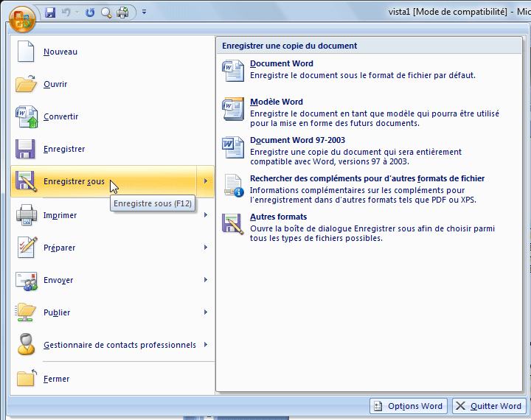Click the Save floppy icon in quick access toolbar
Screen dimensions: 531x420
(x=50, y=13)
